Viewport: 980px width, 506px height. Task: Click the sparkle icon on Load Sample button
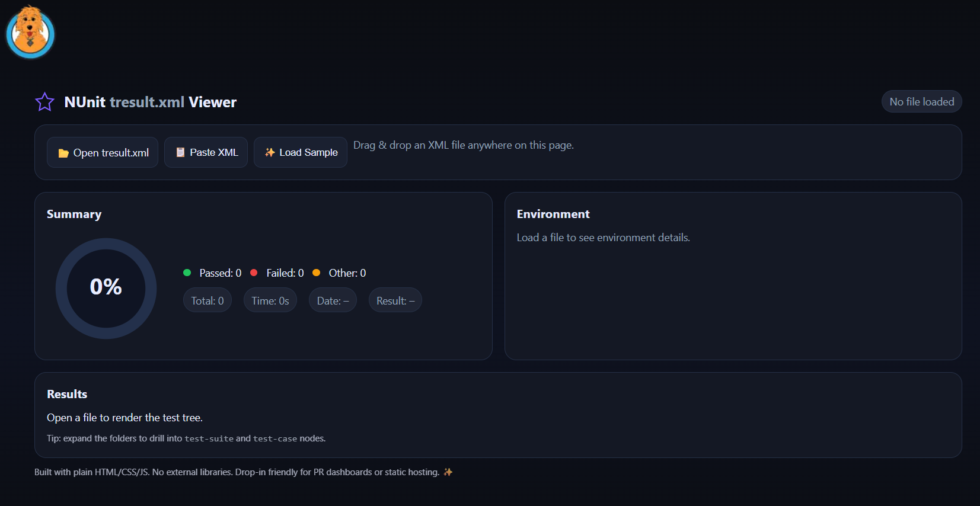point(270,152)
